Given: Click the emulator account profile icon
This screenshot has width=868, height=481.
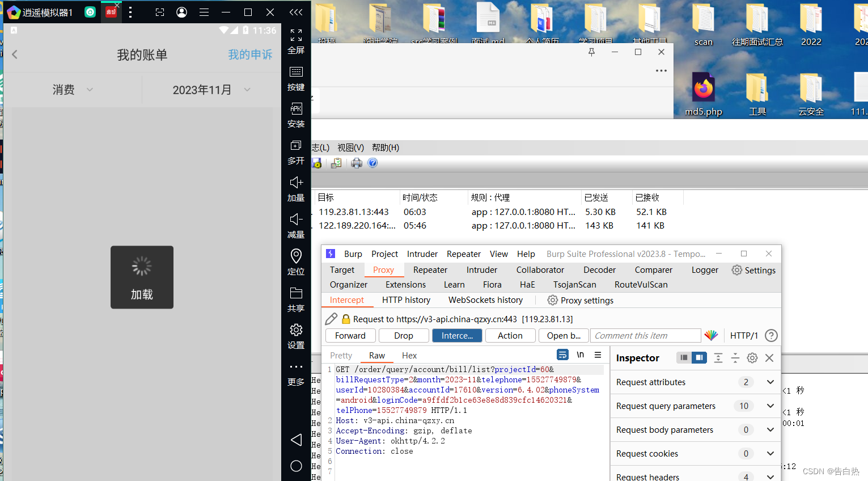Looking at the screenshot, I should [x=181, y=12].
